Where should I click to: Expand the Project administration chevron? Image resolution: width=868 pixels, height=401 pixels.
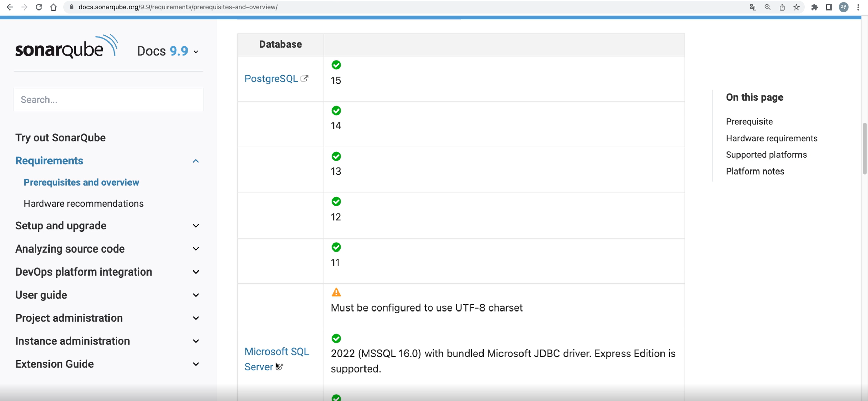[196, 318]
